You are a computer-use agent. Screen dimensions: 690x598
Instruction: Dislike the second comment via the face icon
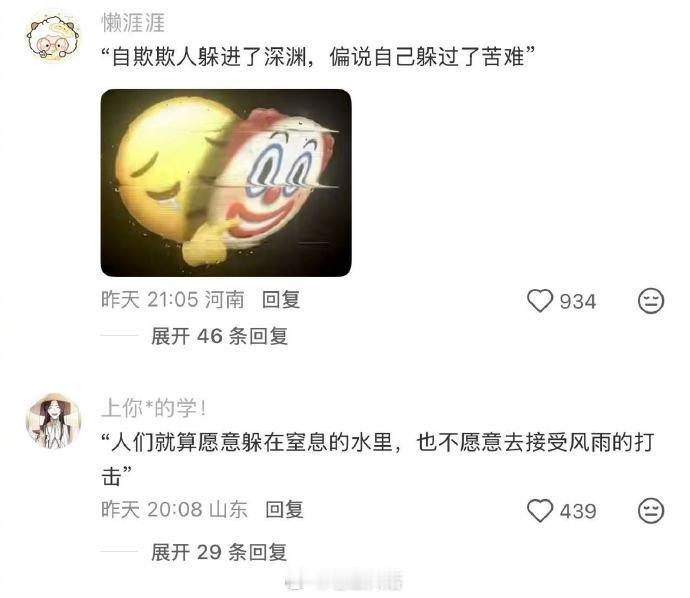pos(651,510)
